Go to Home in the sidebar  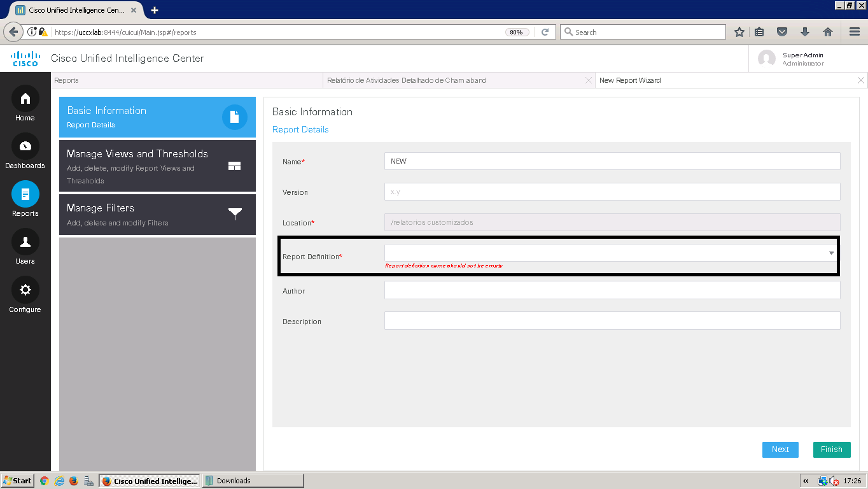[x=25, y=104]
